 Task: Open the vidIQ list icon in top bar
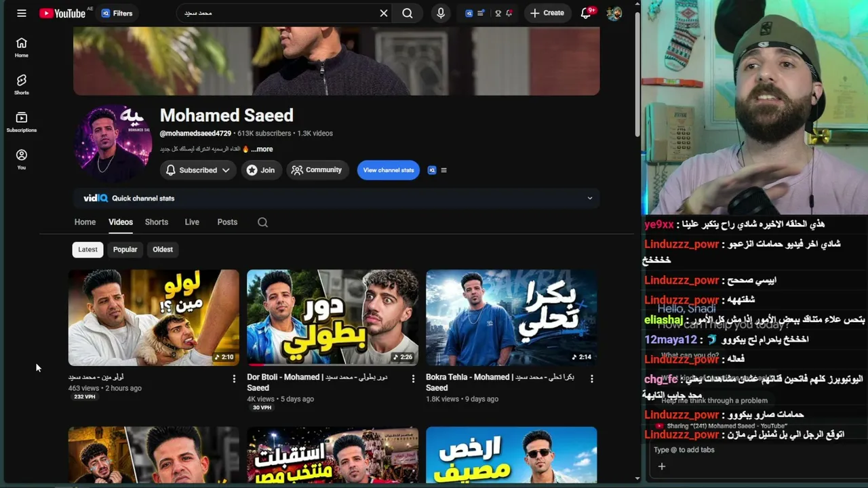(481, 13)
